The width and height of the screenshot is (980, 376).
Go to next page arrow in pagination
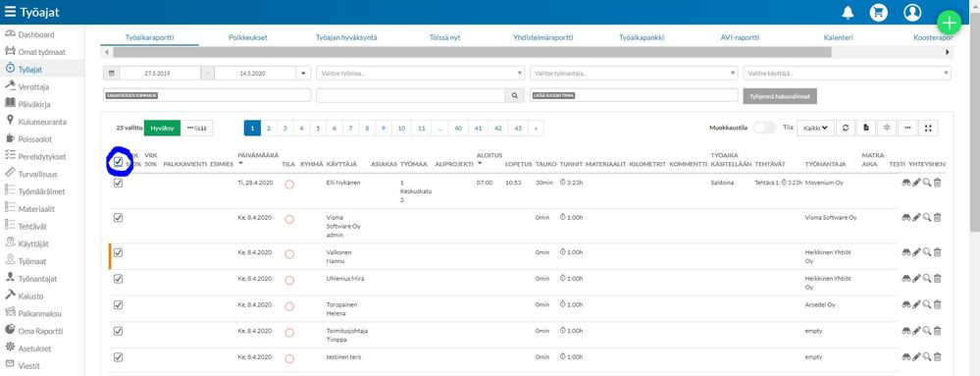(x=536, y=128)
